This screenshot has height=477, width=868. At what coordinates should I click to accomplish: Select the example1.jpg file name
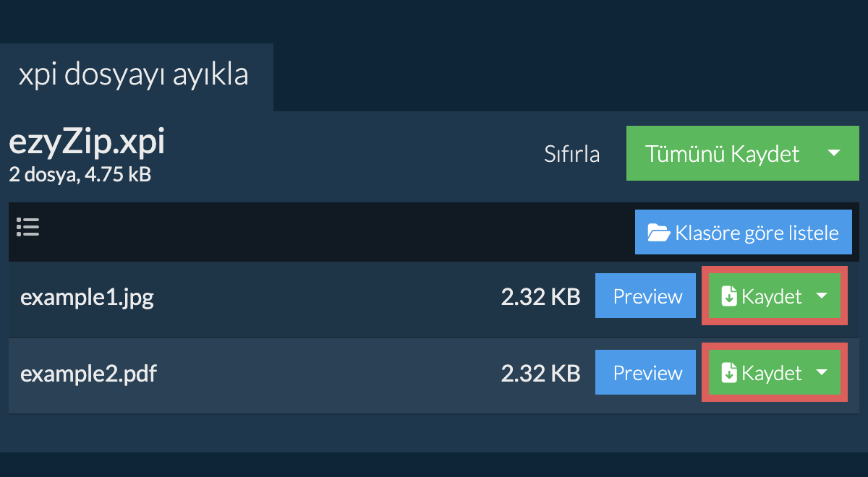pyautogui.click(x=87, y=297)
